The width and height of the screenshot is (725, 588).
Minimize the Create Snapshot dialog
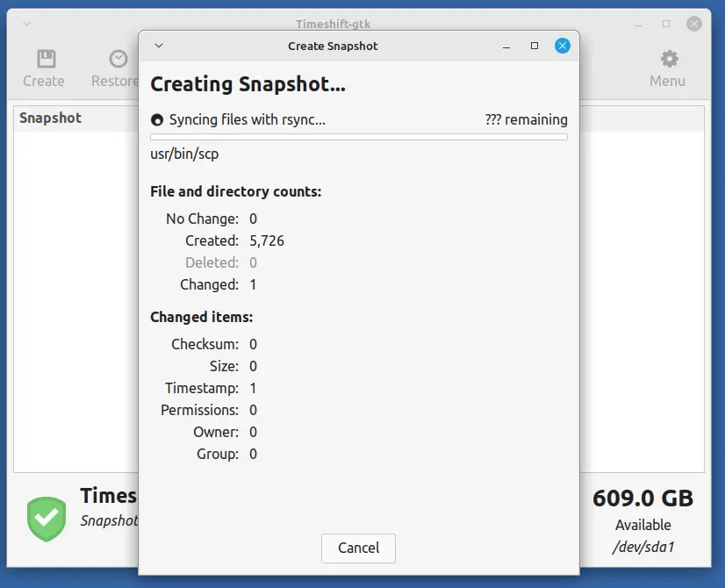(x=506, y=46)
